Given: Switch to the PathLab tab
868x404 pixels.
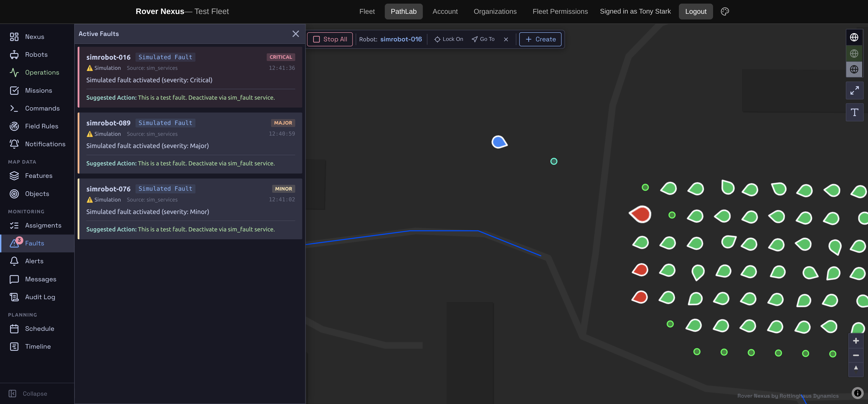Looking at the screenshot, I should coord(404,12).
